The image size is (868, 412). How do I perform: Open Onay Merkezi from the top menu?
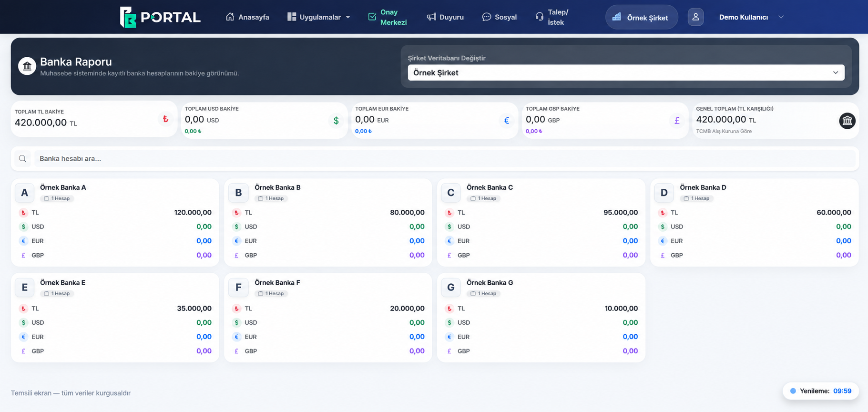click(388, 17)
